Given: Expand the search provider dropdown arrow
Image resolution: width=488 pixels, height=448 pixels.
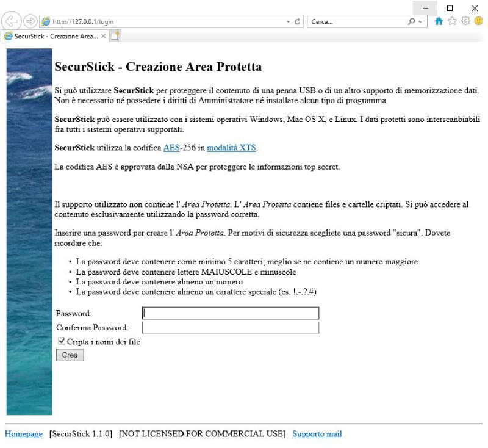Looking at the screenshot, I should coord(420,21).
